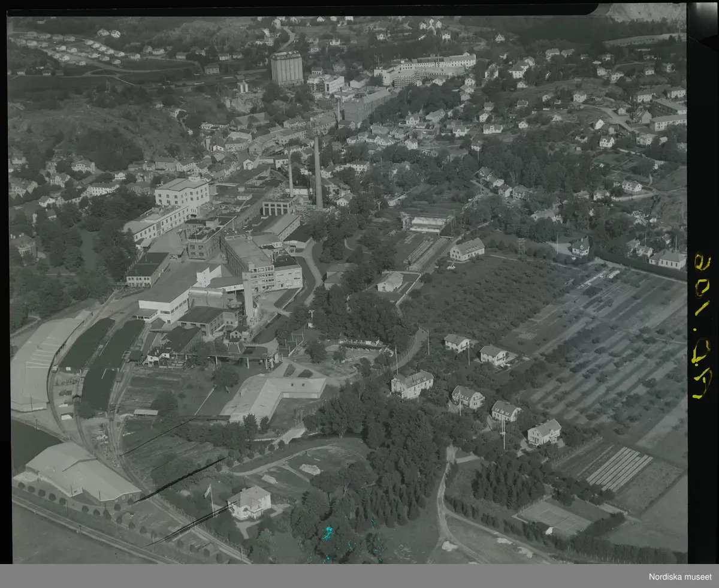Click the white striped garden beds
Viewport: 719px width, 588px height.
(618, 468)
